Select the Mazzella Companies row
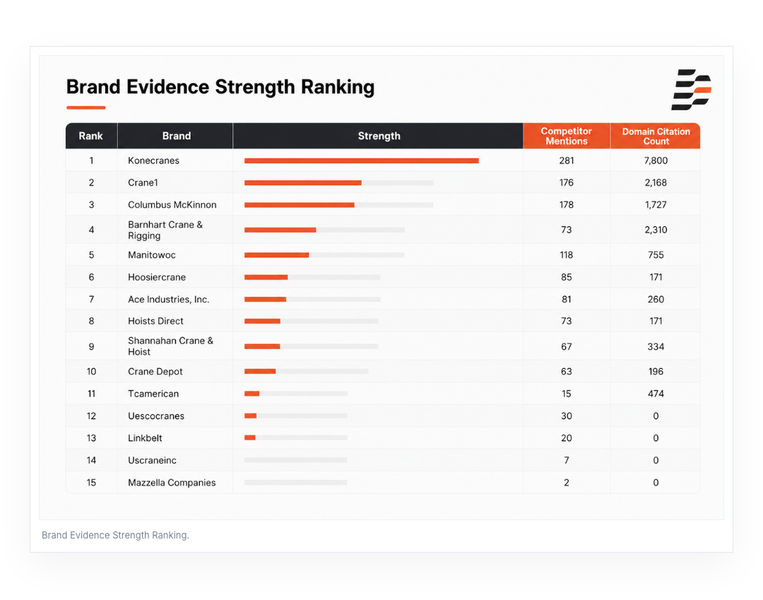Viewport: 763px width, 600px height. coord(383,483)
